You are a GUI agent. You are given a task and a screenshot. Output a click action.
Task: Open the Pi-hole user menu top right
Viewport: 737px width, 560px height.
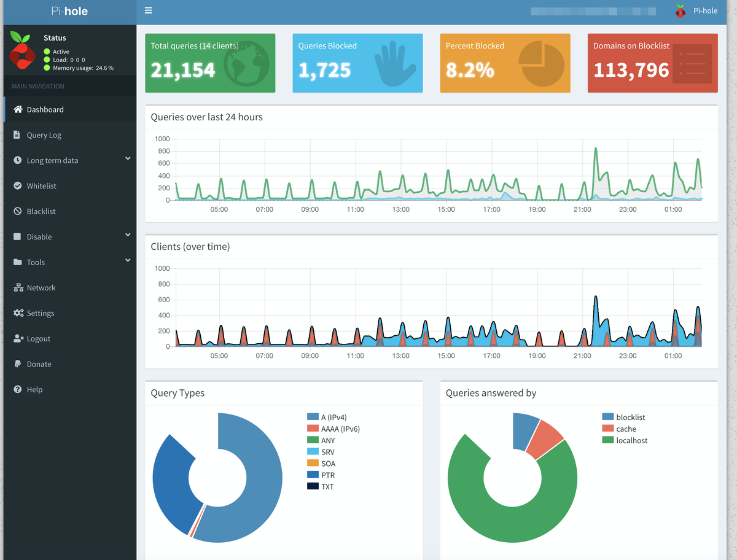point(696,10)
